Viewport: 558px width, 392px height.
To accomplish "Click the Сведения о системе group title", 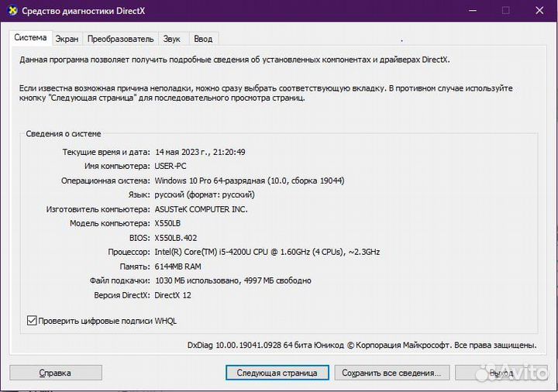I will pos(64,134).
